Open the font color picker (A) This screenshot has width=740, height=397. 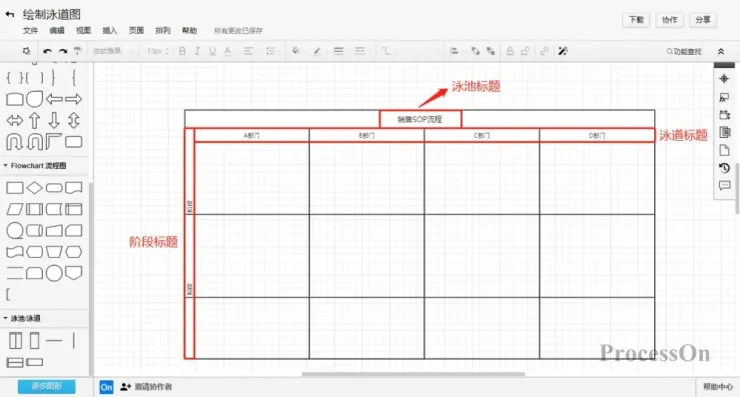click(227, 51)
